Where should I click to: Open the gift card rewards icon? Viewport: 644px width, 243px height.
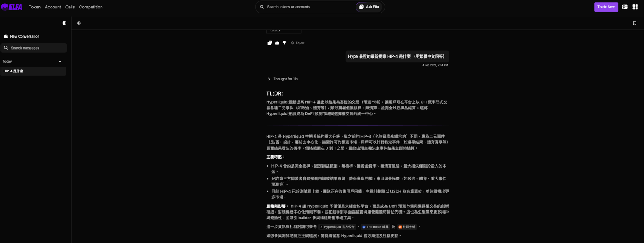[625, 7]
